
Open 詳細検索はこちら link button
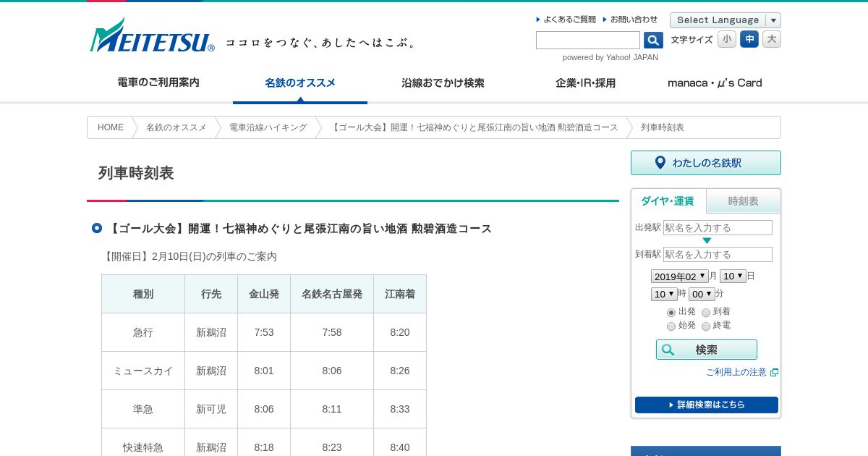pos(707,405)
